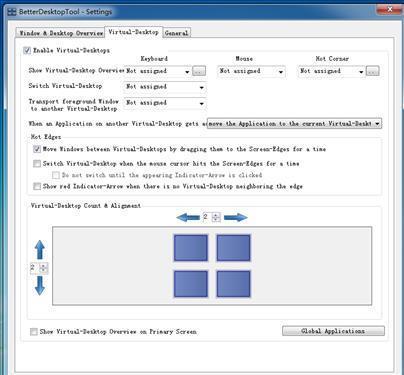
Task: Click the Hot Corner column header text
Action: tap(332, 59)
